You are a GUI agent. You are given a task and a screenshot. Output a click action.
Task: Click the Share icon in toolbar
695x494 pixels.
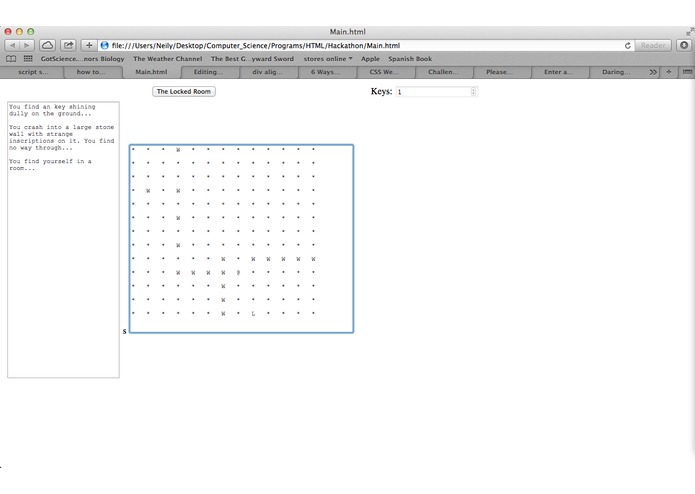pos(68,45)
